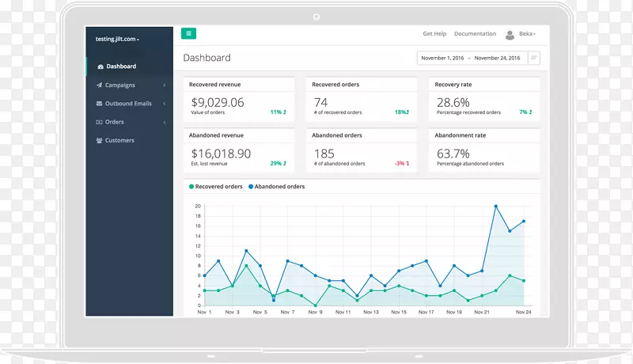
Task: Click the user avatar icon beside Beka
Action: click(x=510, y=34)
